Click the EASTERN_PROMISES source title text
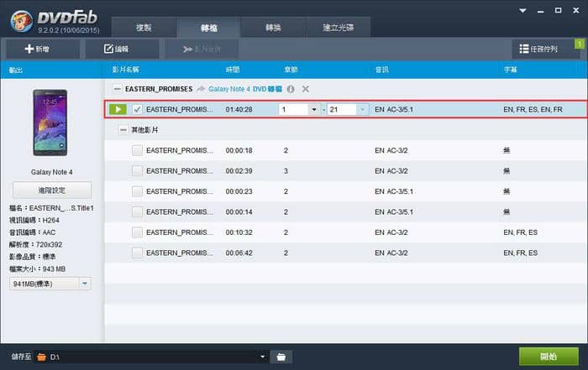Image resolution: width=588 pixels, height=370 pixels. pyautogui.click(x=159, y=89)
